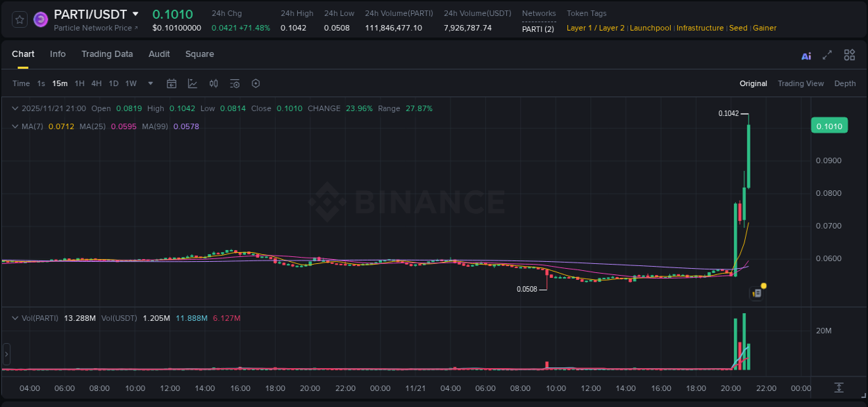Open the calendar date-range picker

point(172,83)
